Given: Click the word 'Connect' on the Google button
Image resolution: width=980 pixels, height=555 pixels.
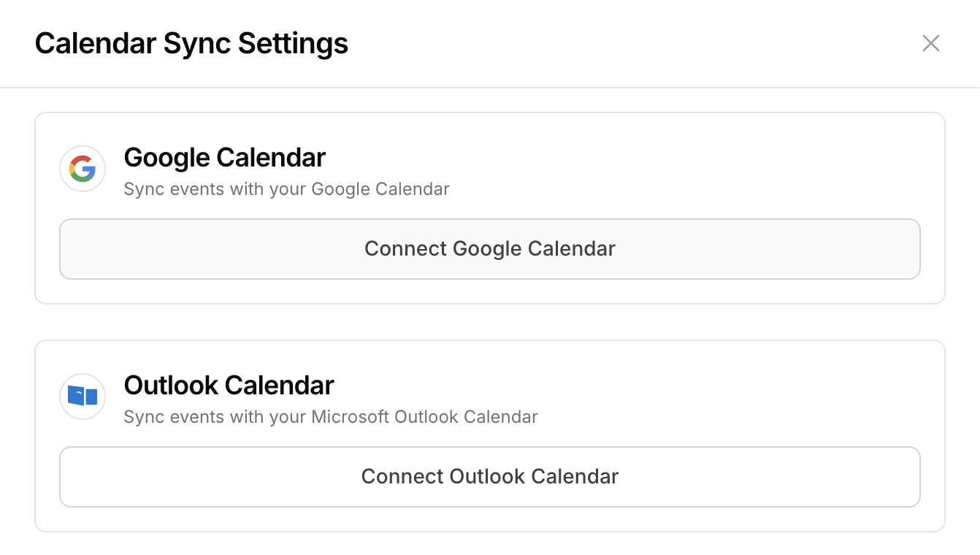Looking at the screenshot, I should click(405, 248).
